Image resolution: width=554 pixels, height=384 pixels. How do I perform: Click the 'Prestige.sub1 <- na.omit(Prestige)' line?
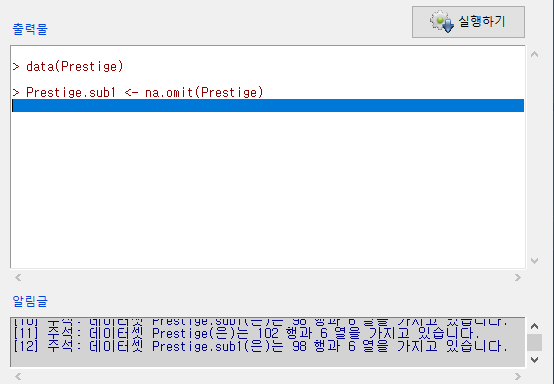pyautogui.click(x=138, y=93)
